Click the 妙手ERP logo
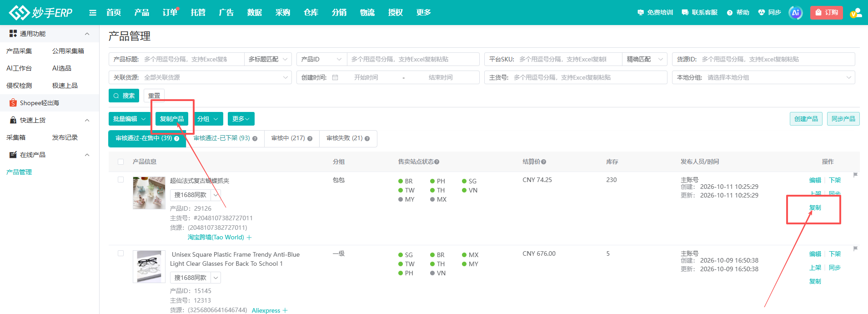Image resolution: width=868 pixels, height=314 pixels. [x=40, y=12]
